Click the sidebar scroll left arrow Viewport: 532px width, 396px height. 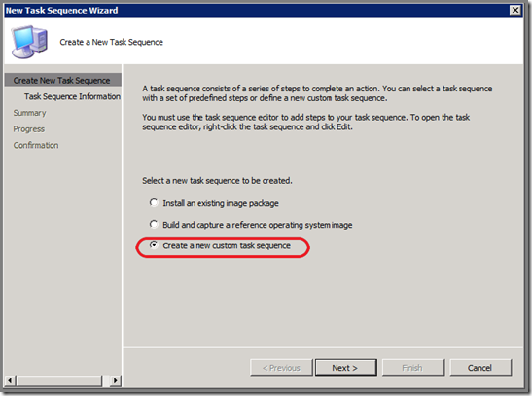[x=10, y=380]
